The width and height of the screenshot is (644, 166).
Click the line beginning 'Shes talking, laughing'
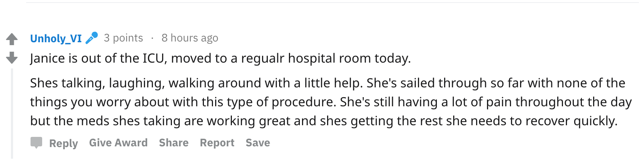coord(327,83)
